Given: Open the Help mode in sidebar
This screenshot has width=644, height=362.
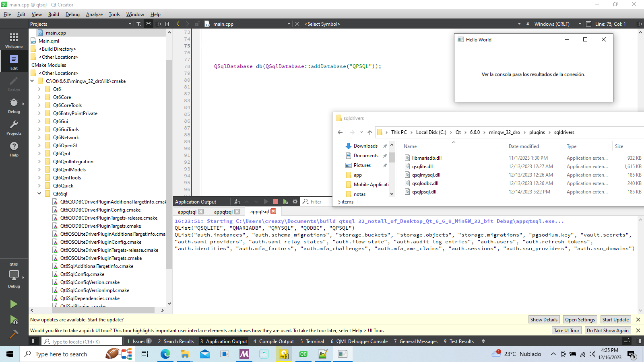Looking at the screenshot, I should [14, 149].
